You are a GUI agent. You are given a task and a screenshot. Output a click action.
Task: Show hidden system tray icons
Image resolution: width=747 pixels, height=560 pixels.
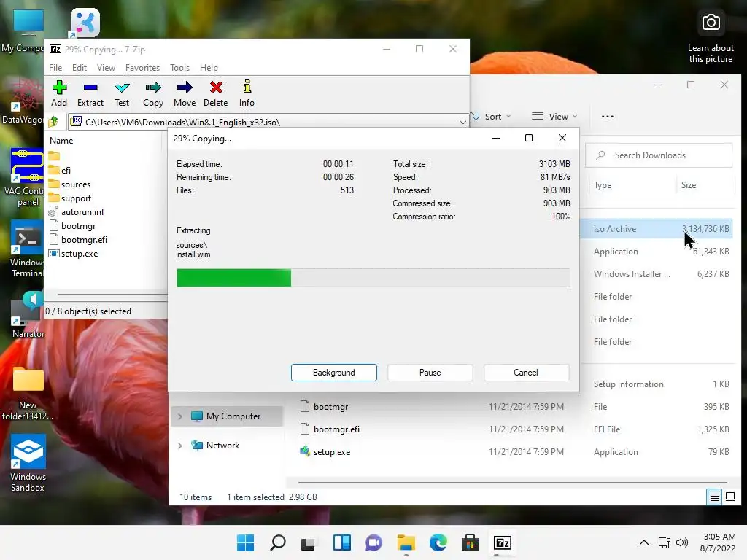pos(643,542)
